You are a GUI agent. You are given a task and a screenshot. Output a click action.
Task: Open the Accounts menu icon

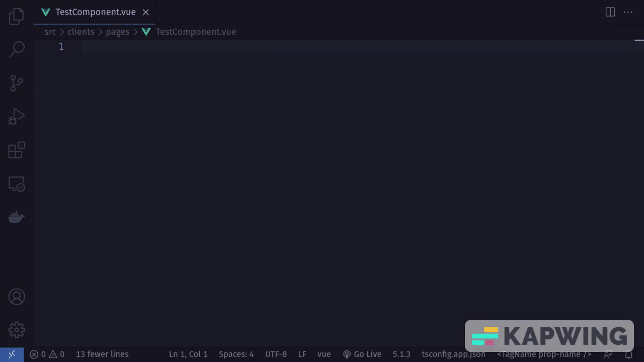pyautogui.click(x=17, y=297)
